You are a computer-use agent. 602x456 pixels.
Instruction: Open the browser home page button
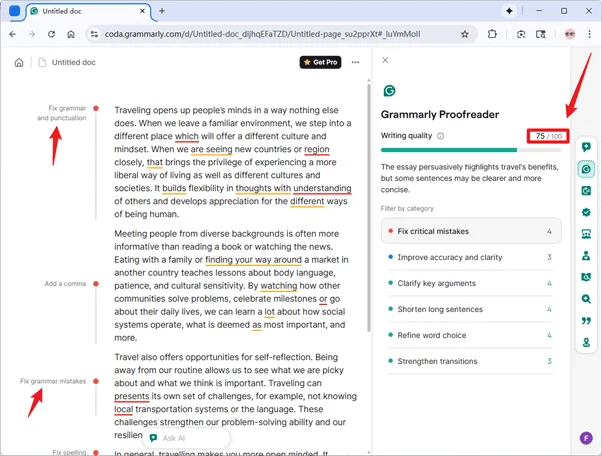pyautogui.click(x=71, y=34)
